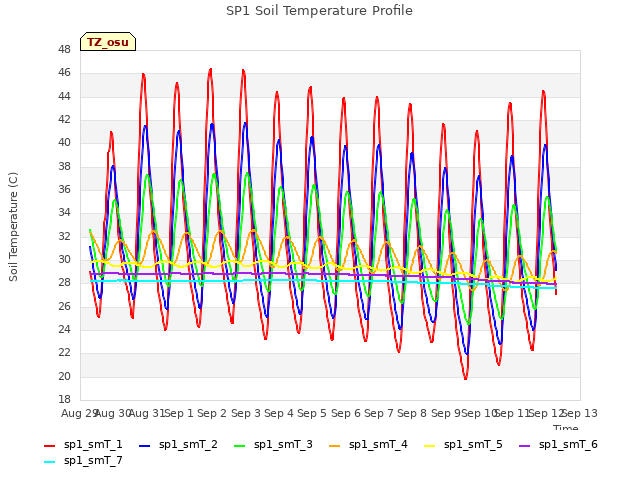This screenshot has width=640, height=480.
Task: Click the chart title SP1 Soil Temperature Profile
Action: pyautogui.click(x=320, y=11)
